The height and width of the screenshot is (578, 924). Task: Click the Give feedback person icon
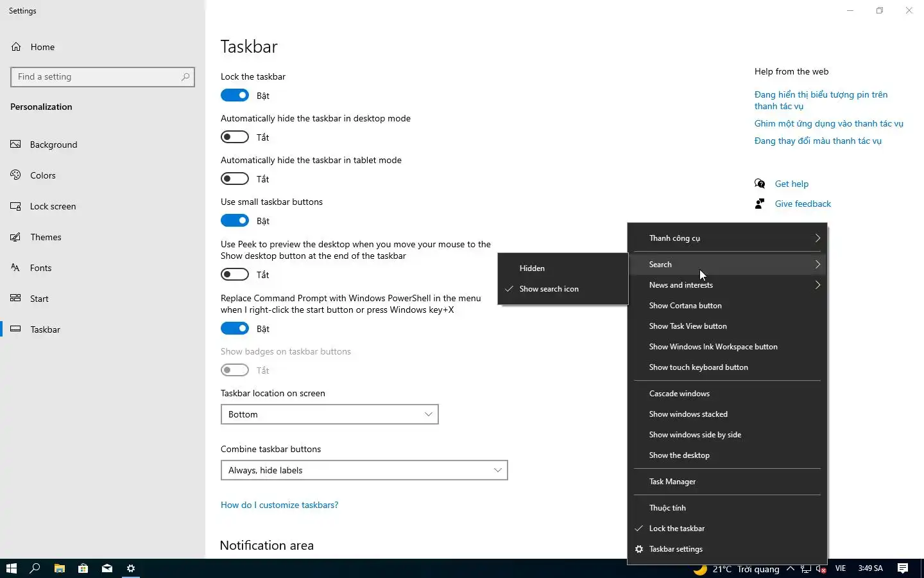tap(760, 204)
